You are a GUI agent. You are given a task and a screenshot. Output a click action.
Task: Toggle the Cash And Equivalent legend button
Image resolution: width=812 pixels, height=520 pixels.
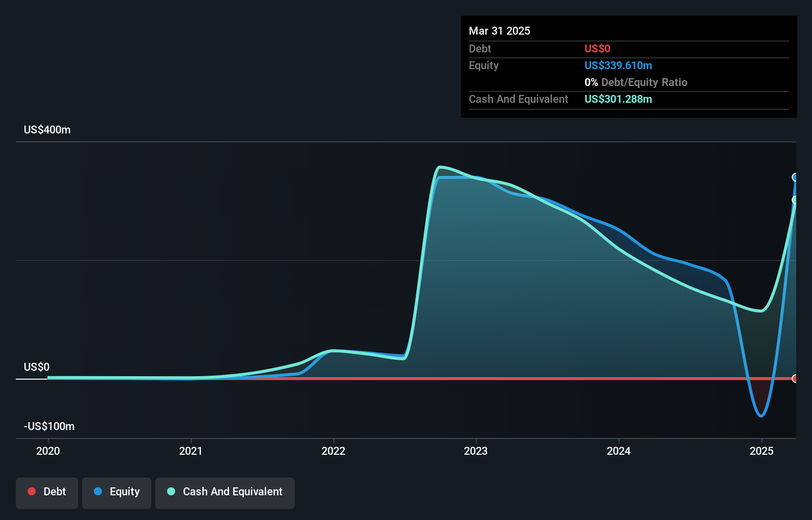tap(225, 493)
